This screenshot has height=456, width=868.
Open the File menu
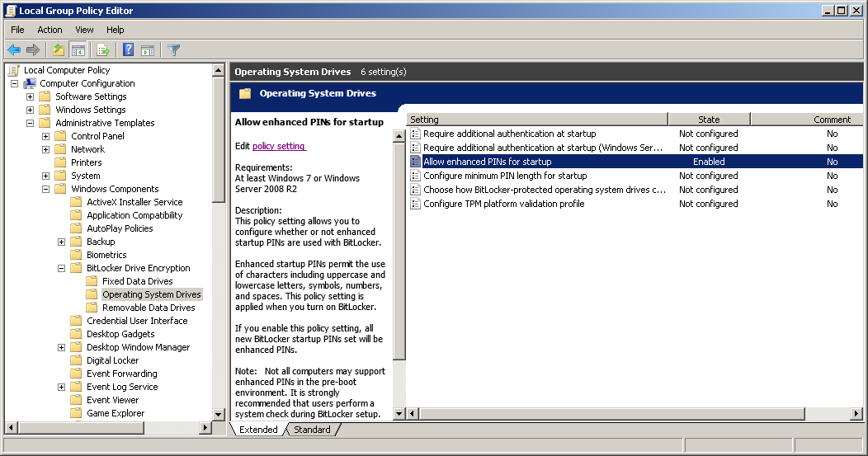[x=17, y=30]
